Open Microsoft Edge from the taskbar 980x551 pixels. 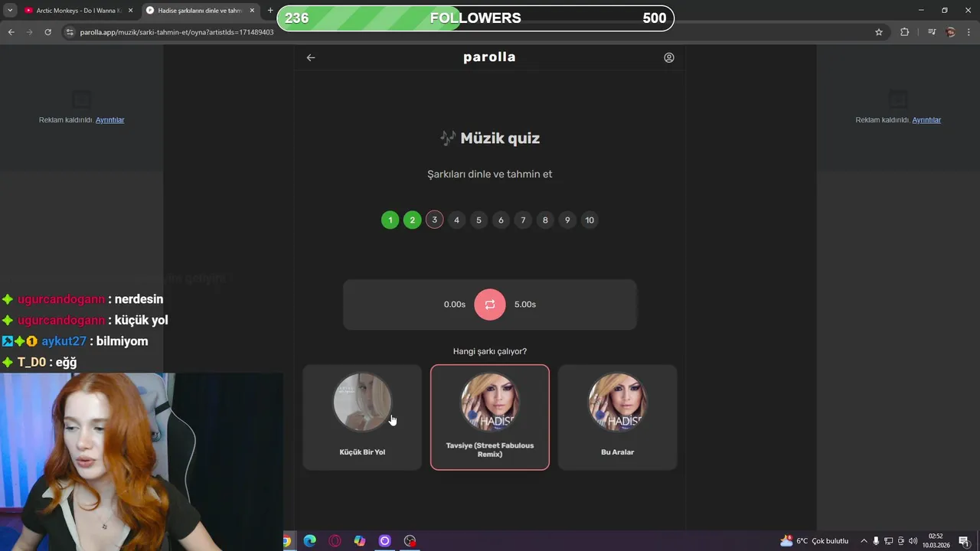click(x=309, y=541)
